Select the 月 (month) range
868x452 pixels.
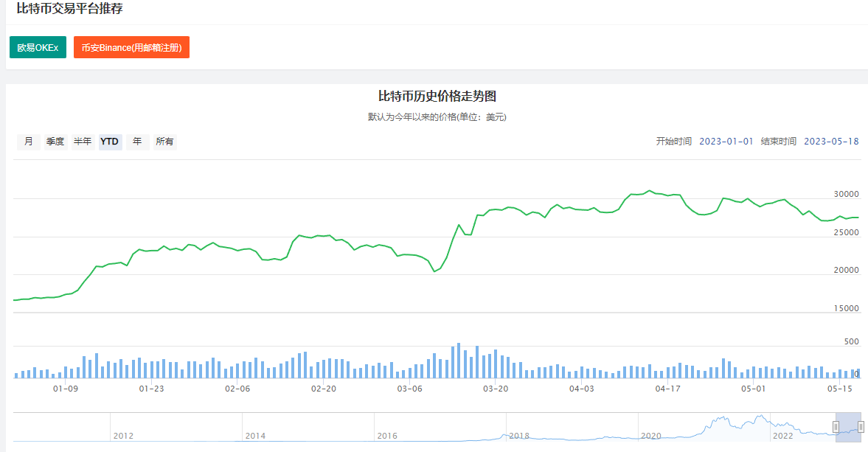point(28,142)
